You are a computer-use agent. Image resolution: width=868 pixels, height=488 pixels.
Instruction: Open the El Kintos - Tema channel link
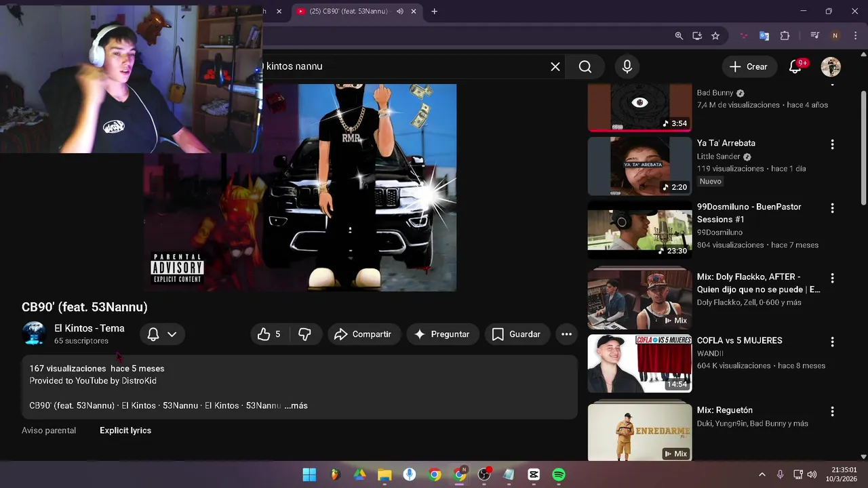click(x=89, y=328)
